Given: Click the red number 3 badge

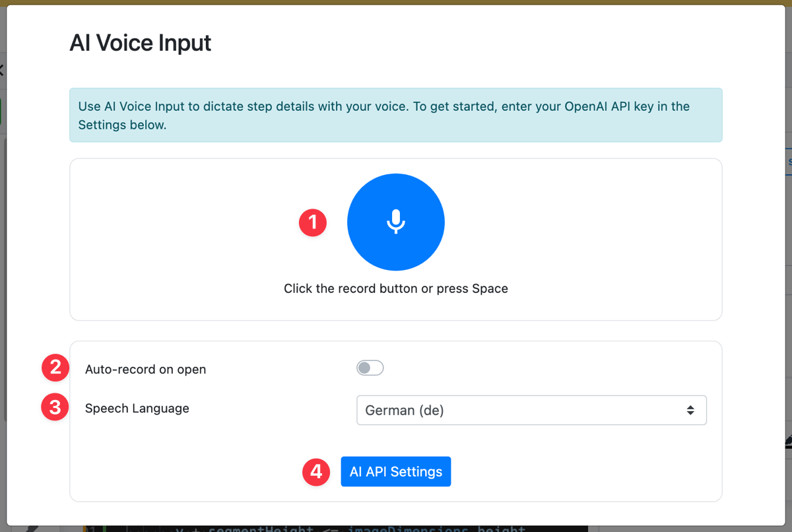Looking at the screenshot, I should pos(55,407).
